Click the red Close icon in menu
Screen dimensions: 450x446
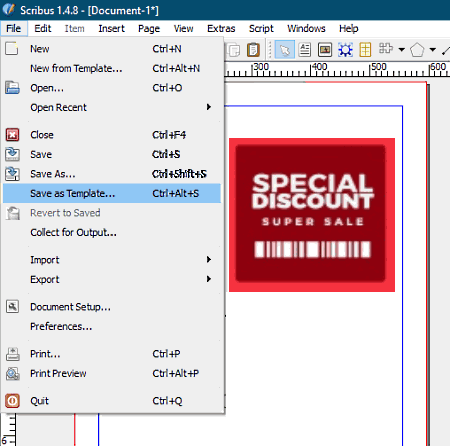(12, 135)
